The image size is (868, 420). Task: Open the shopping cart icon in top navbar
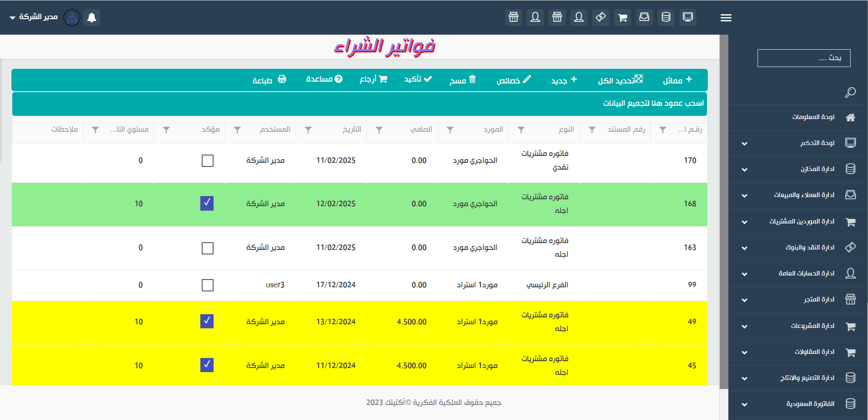pos(622,17)
